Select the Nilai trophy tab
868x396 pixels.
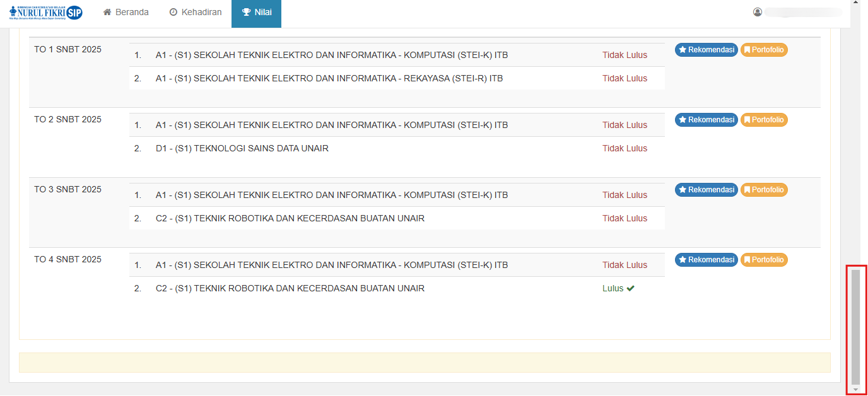[257, 13]
